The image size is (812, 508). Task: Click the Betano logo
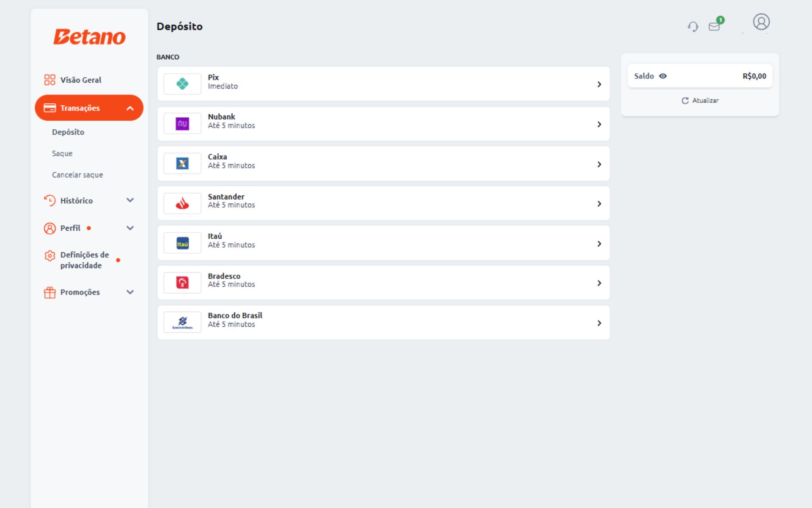point(89,37)
